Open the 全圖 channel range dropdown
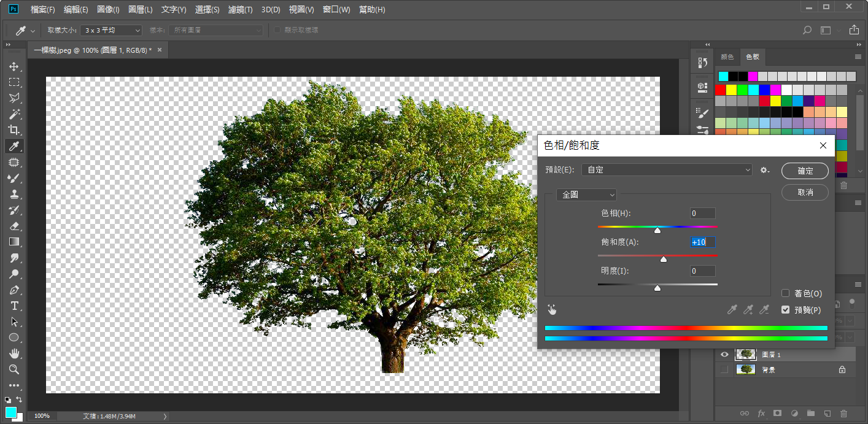This screenshot has height=424, width=868. (x=586, y=195)
